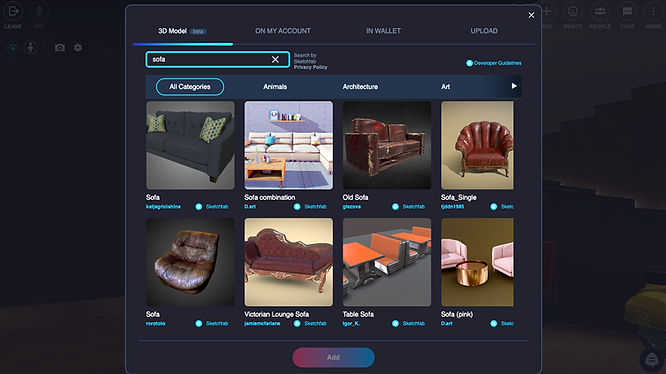Viewport: 666px width, 374px height.
Task: Click the Developer Guidelines info icon
Action: click(469, 63)
